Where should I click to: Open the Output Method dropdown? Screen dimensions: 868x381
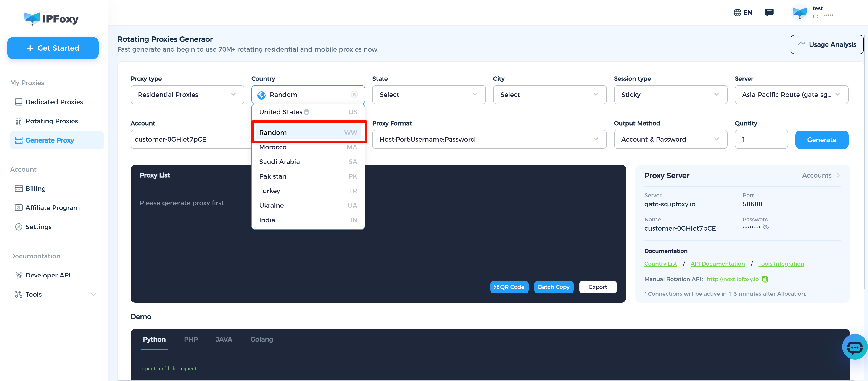tap(670, 139)
